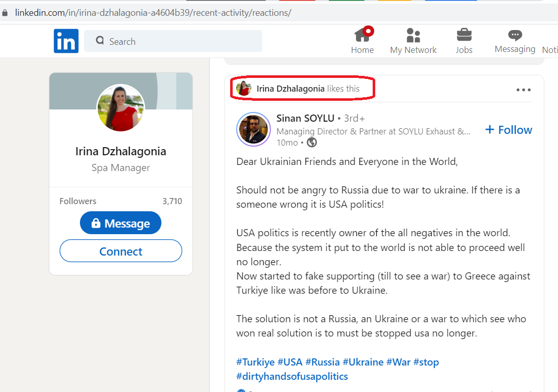The height and width of the screenshot is (392, 558).
Task: Click the #War hashtag
Action: click(x=399, y=362)
